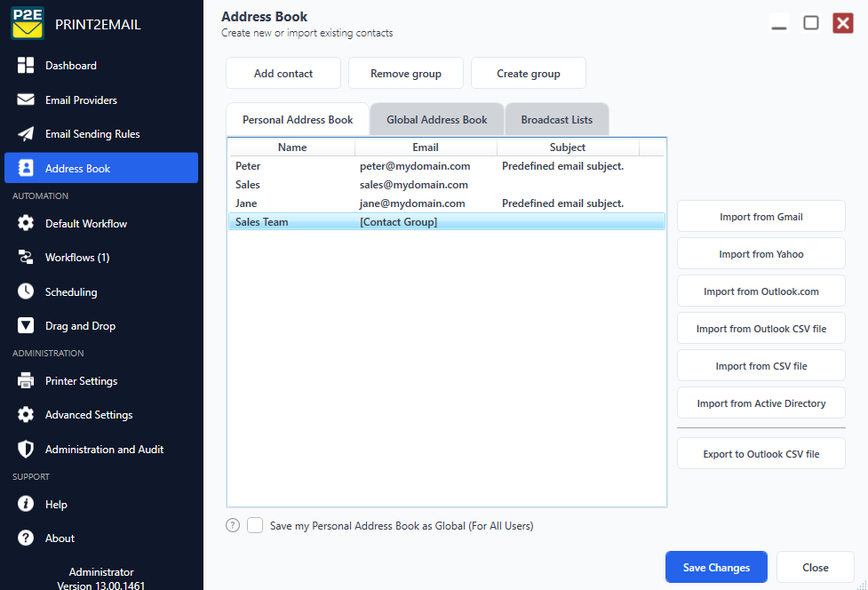This screenshot has height=590, width=868.
Task: Export to Outlook CSV file
Action: 760,453
